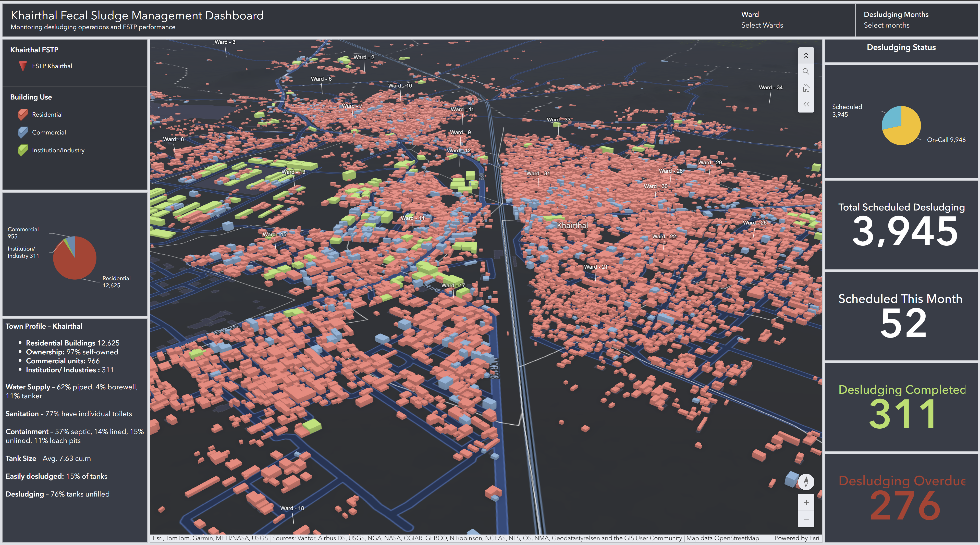Screen dimensions: 980x545
Task: Click the FSTP Khairthal red cone symbol
Action: click(23, 66)
